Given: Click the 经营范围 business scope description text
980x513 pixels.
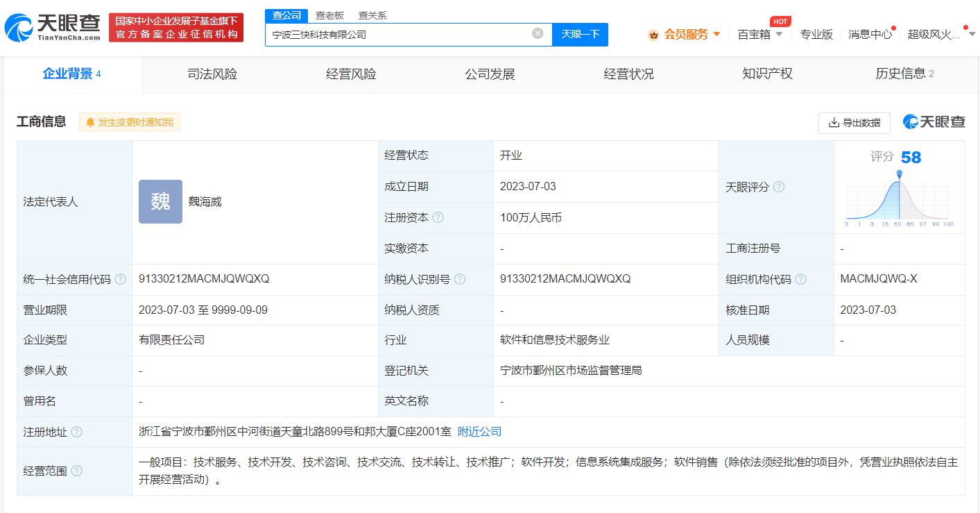Looking at the screenshot, I should (548, 471).
